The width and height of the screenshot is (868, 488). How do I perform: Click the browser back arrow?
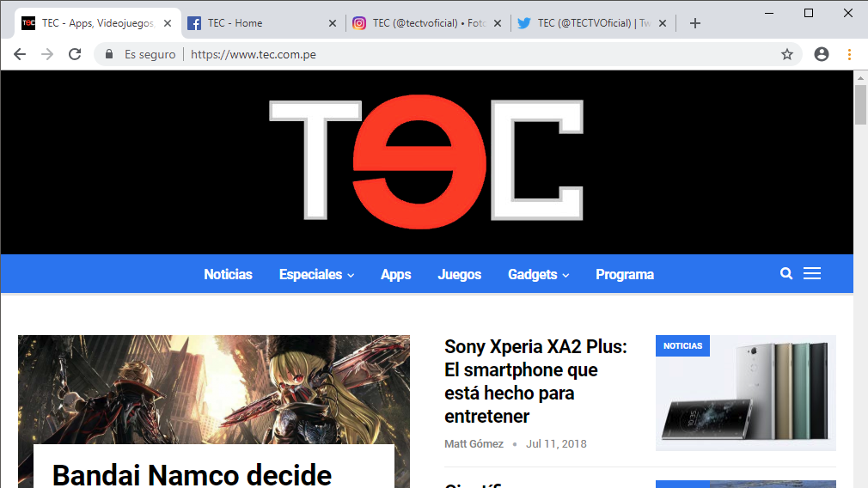(x=20, y=54)
